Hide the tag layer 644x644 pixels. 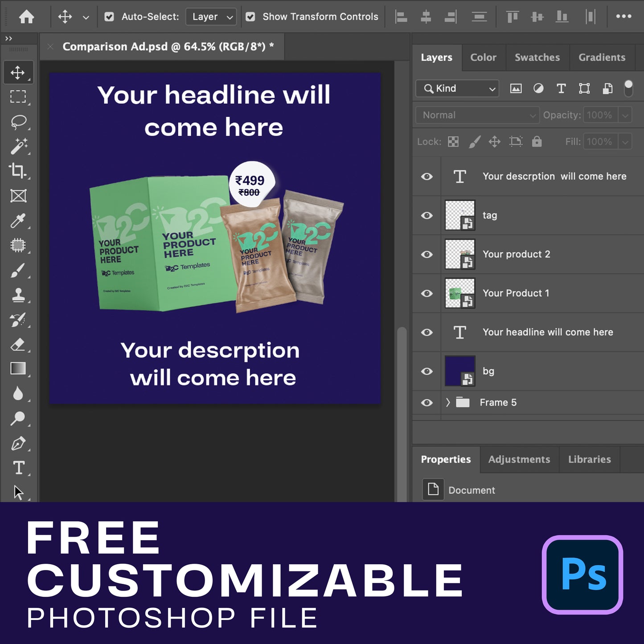pos(427,216)
